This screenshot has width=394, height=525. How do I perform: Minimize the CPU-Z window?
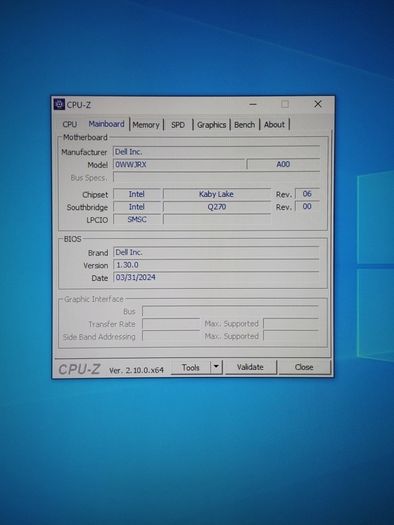(253, 104)
